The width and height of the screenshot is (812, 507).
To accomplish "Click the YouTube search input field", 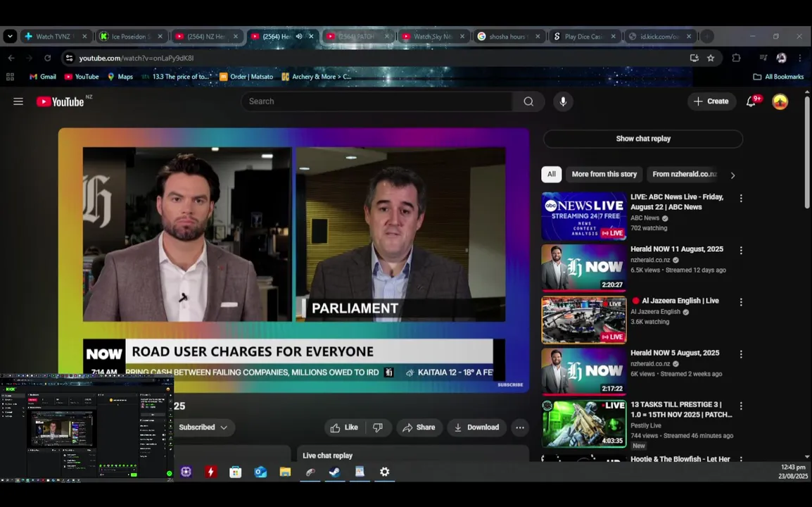I will [378, 101].
